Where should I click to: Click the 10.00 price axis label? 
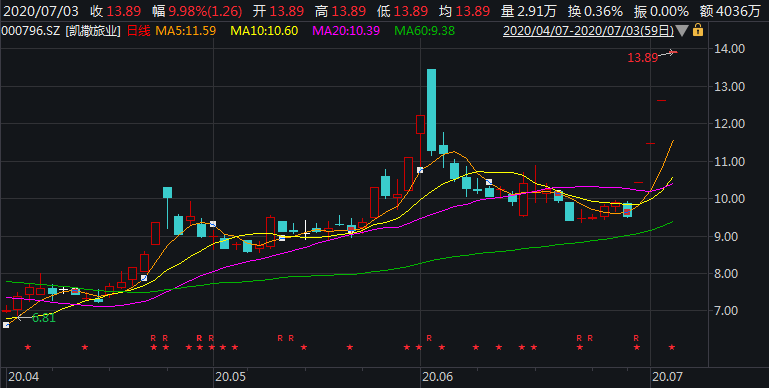[x=731, y=199]
